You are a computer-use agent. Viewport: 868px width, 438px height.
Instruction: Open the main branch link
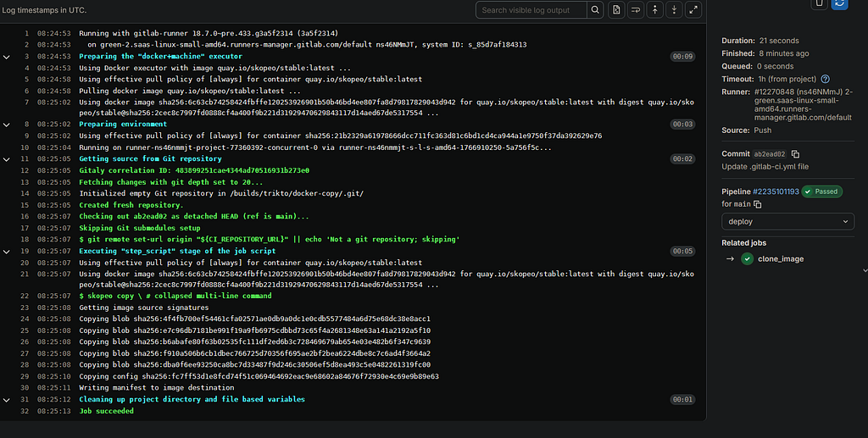pos(743,204)
